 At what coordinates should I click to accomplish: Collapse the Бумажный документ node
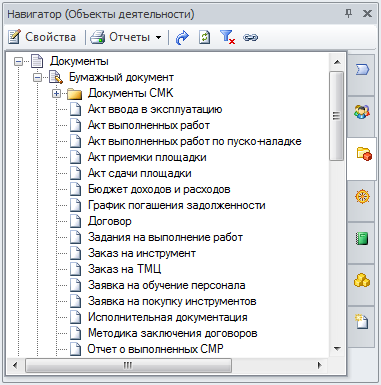click(x=38, y=77)
